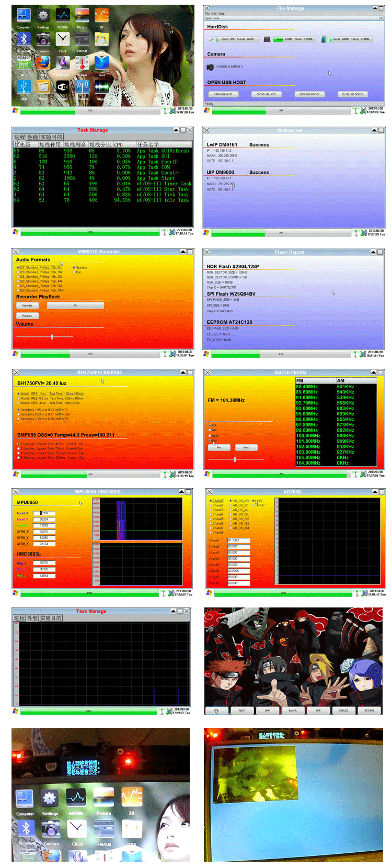Viewport: 392px width, 868px height.
Task: Select Mode3 in BH1750FVI window
Action: pyautogui.click(x=49, y=403)
